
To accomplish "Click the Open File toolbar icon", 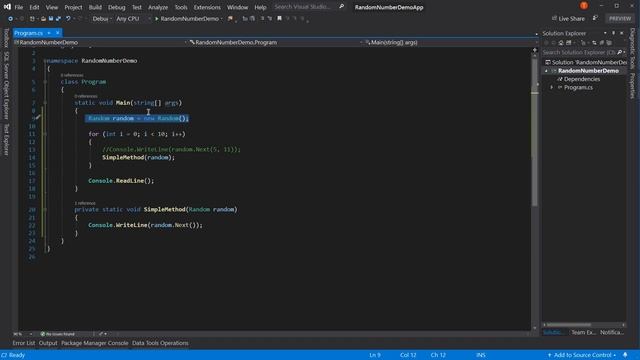I will tap(43, 19).
